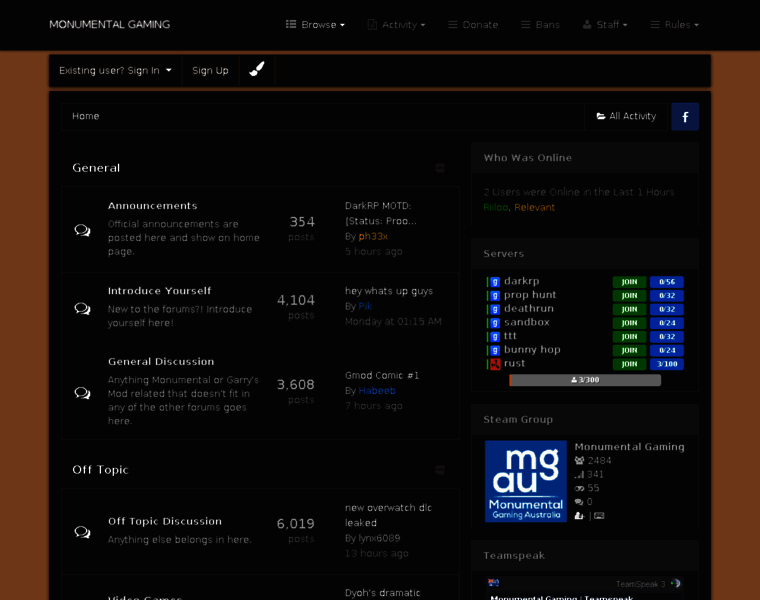Click the Steam group in-game icon showing 55
Image resolution: width=760 pixels, height=600 pixels.
click(579, 488)
